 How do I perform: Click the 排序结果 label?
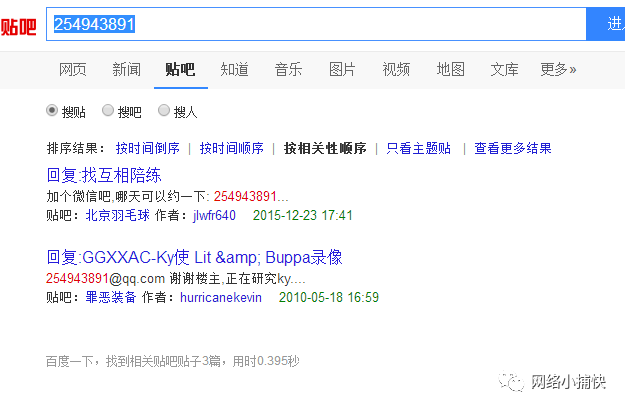[x=76, y=148]
